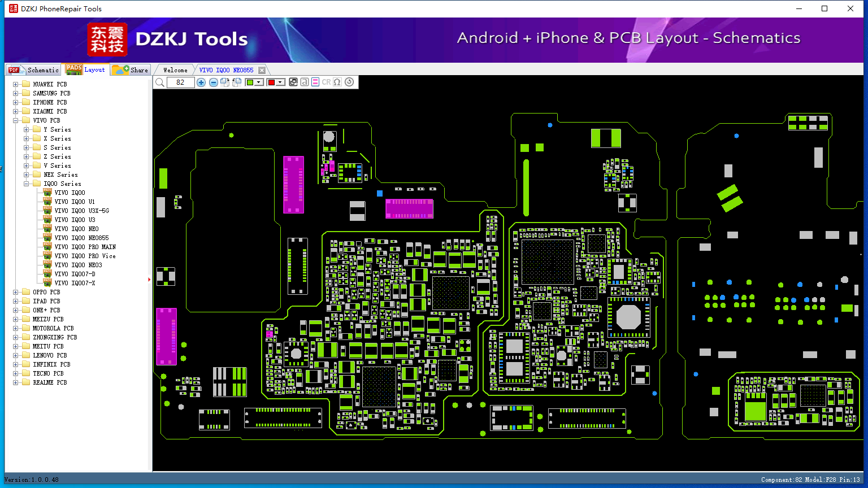Image resolution: width=868 pixels, height=488 pixels.
Task: Expand the SAMSUNG PCB tree node
Action: tap(15, 93)
